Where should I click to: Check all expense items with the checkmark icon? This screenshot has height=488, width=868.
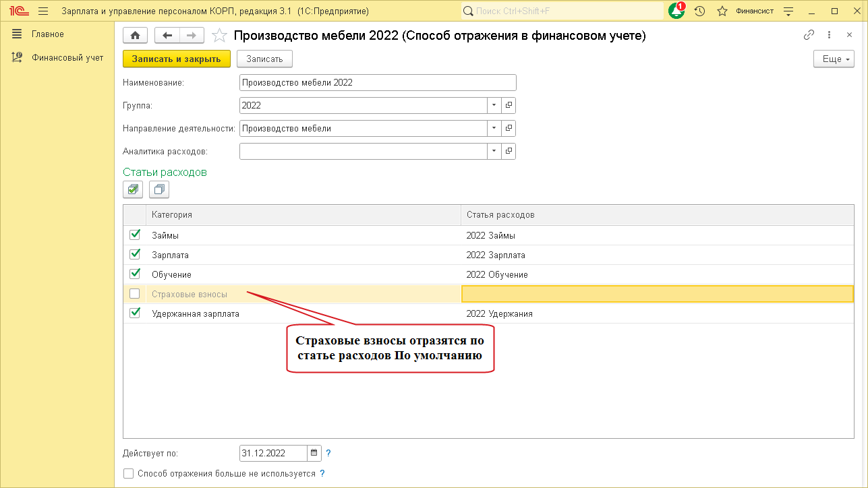click(x=133, y=190)
